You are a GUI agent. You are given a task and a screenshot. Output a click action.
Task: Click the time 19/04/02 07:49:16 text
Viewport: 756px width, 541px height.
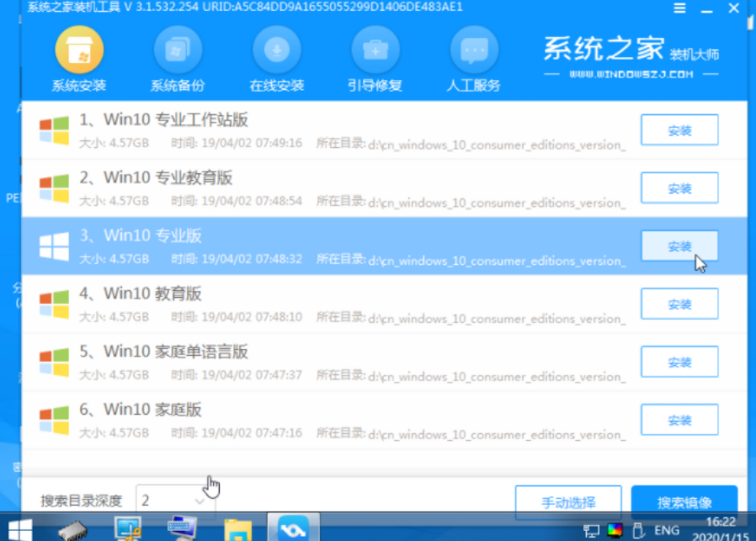click(x=251, y=143)
